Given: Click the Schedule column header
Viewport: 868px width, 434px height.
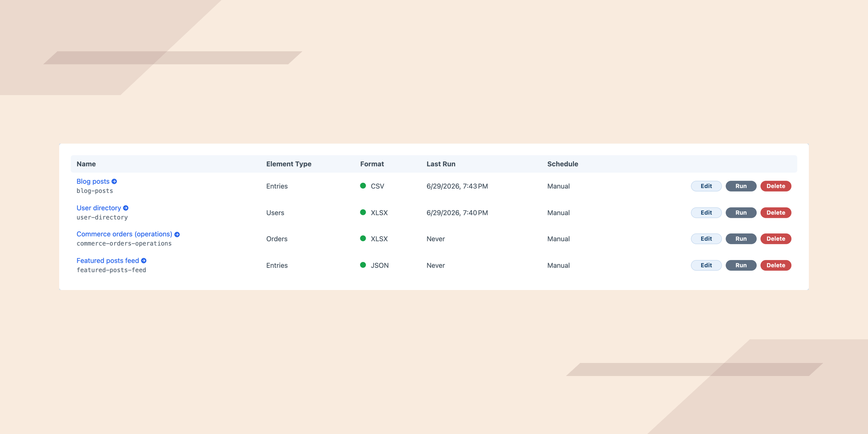Looking at the screenshot, I should coord(563,164).
